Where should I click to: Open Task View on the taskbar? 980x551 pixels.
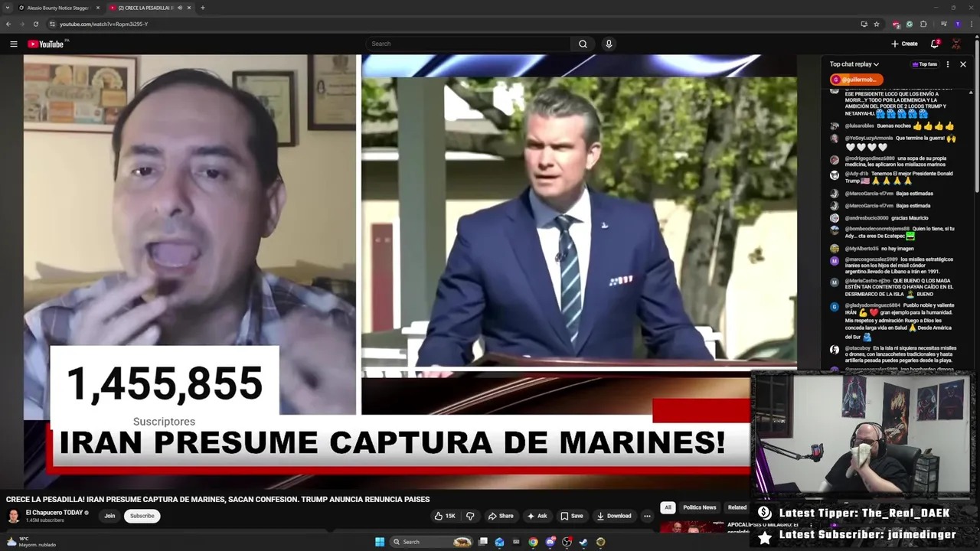483,542
